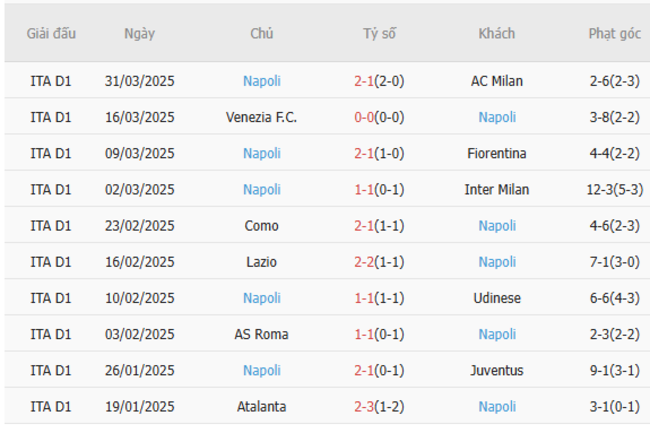The image size is (650, 433).
Task: Click the Udinese team name
Action: (497, 298)
